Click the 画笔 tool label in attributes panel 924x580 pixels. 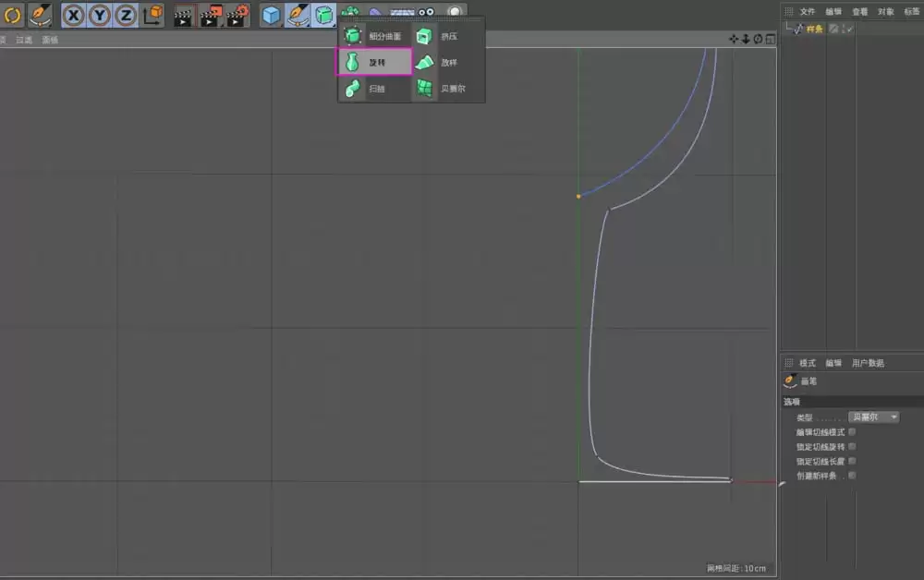(808, 381)
